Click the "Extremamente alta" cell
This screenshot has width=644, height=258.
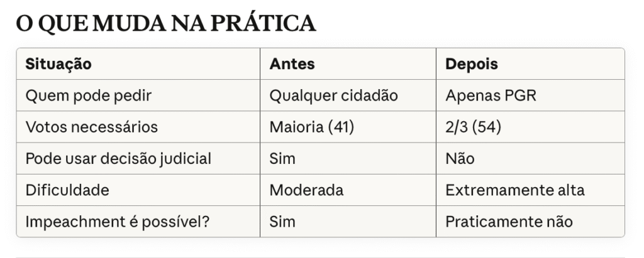coord(514,190)
